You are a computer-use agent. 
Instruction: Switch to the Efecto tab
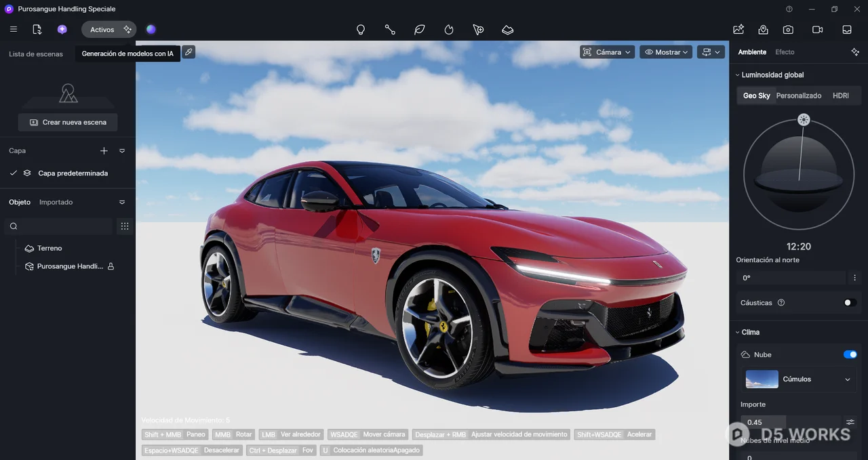coord(785,52)
